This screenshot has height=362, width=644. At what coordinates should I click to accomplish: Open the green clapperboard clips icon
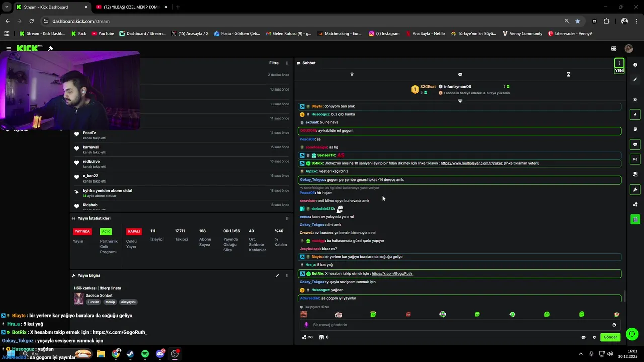pyautogui.click(x=635, y=219)
